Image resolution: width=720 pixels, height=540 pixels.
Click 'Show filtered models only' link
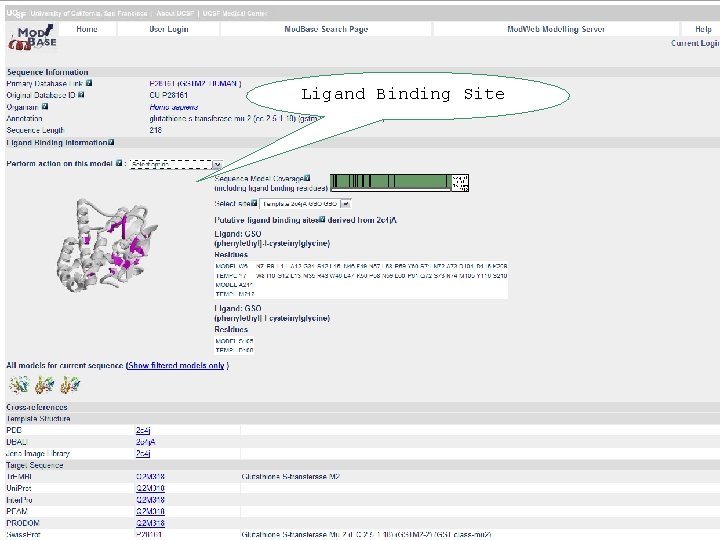[176, 366]
